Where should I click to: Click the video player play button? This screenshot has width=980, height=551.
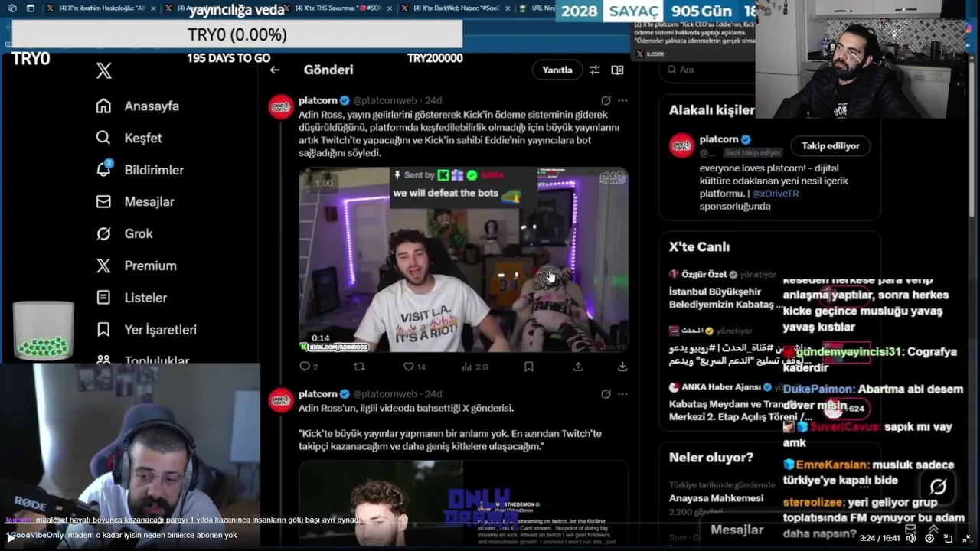pyautogui.click(x=9, y=538)
